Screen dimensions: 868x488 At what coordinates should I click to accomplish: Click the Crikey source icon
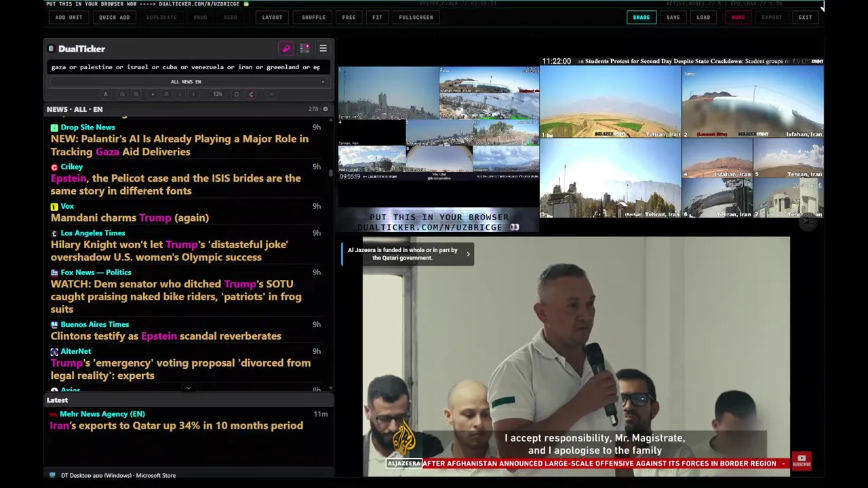[54, 167]
